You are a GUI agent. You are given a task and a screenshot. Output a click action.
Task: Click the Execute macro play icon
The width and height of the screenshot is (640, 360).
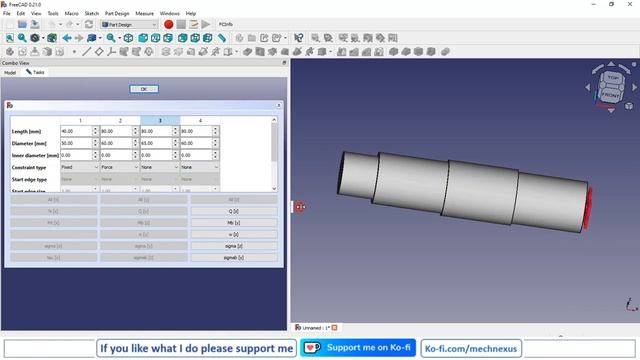[206, 24]
